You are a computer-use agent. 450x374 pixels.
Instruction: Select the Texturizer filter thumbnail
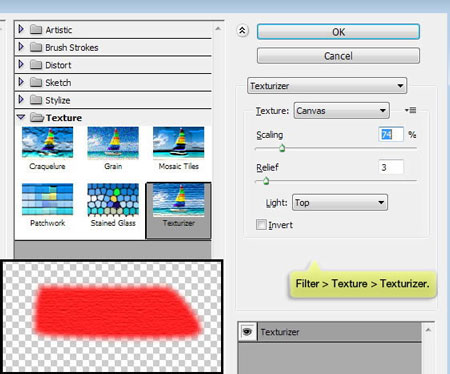click(x=179, y=210)
